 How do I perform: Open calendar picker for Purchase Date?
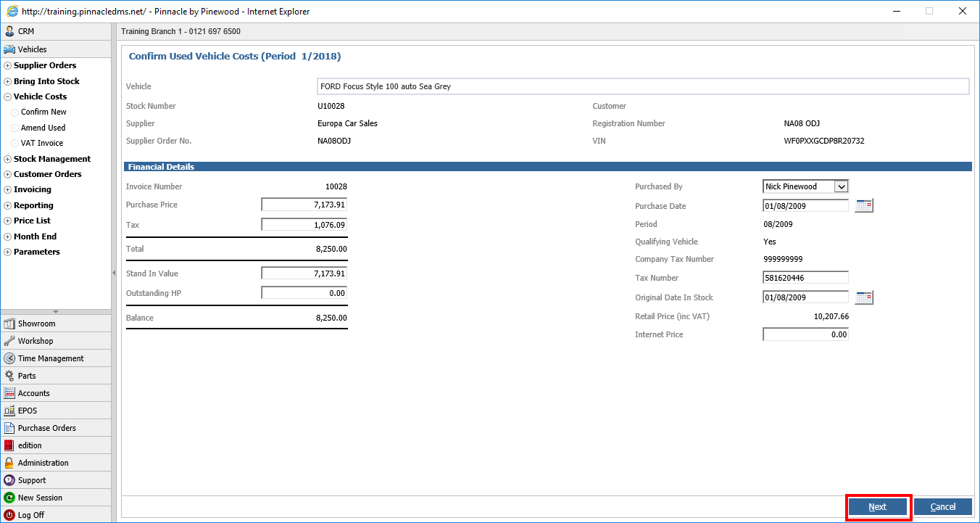[x=864, y=206]
